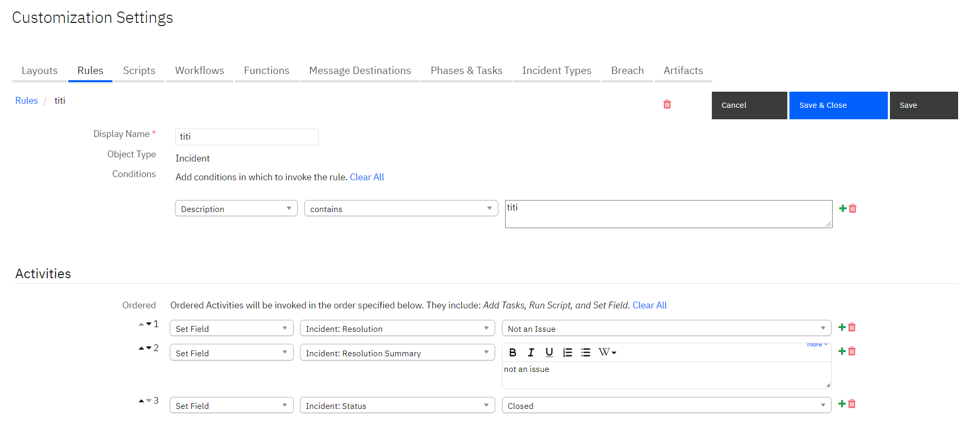Insert a bulleted list in the summary editor
The image size is (980, 424).
point(586,353)
